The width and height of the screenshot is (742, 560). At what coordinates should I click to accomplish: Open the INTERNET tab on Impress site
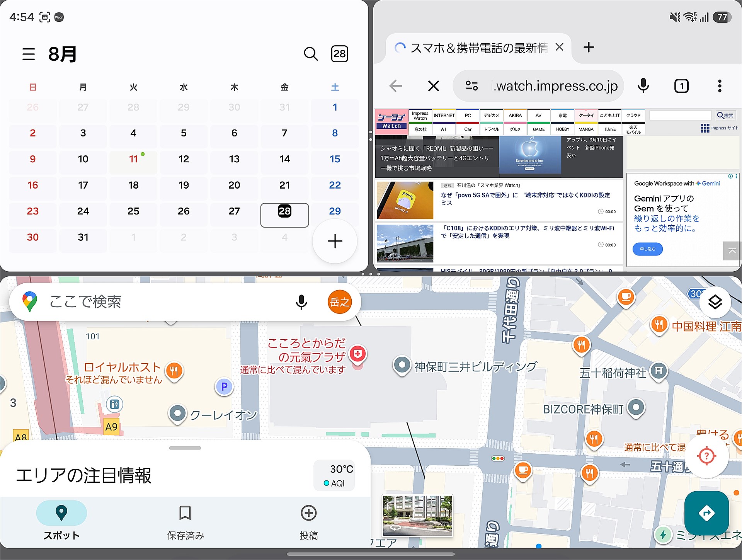[x=444, y=116]
